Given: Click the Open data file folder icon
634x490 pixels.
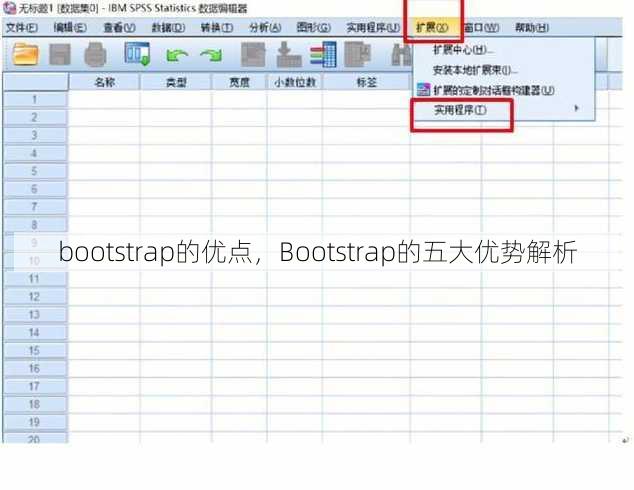Looking at the screenshot, I should (x=25, y=54).
